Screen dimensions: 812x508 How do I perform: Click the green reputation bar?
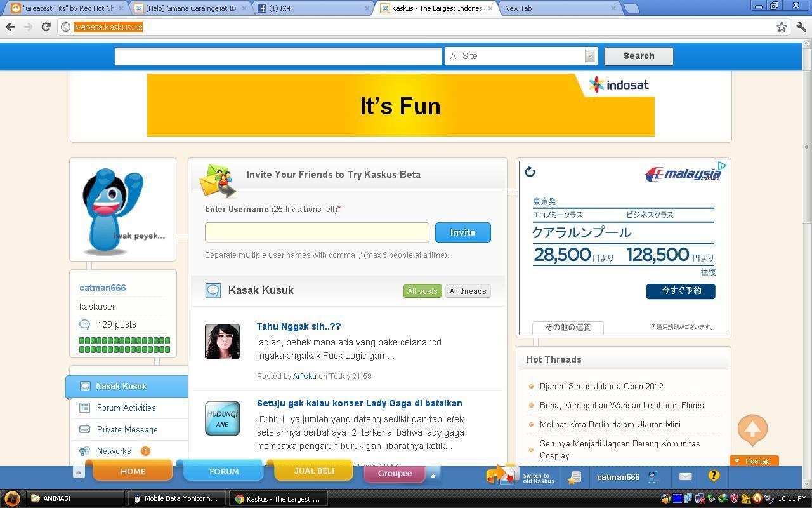(124, 345)
